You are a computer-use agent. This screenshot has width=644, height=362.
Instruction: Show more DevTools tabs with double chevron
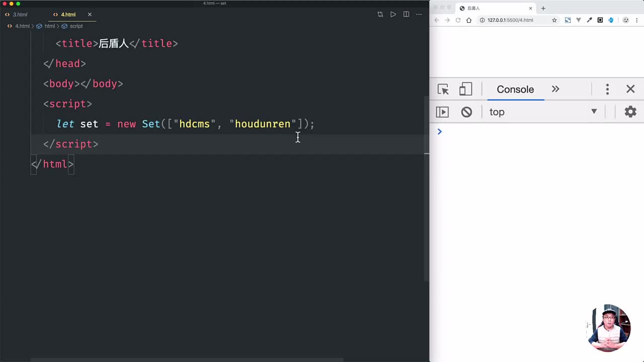[x=555, y=89]
